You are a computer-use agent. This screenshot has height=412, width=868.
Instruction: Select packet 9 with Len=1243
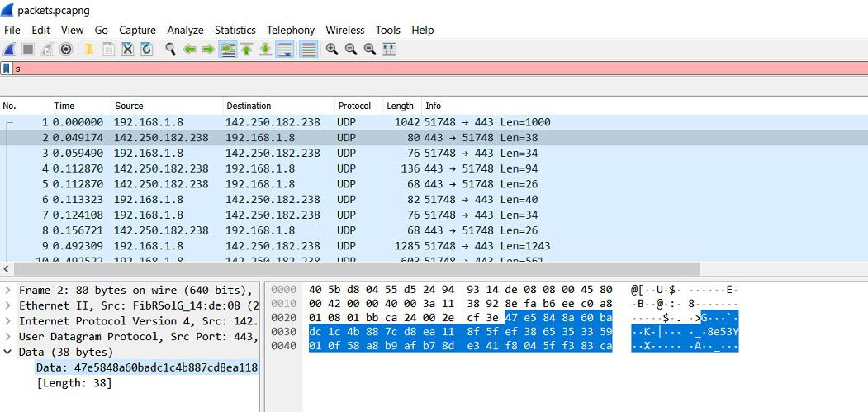coord(434,246)
